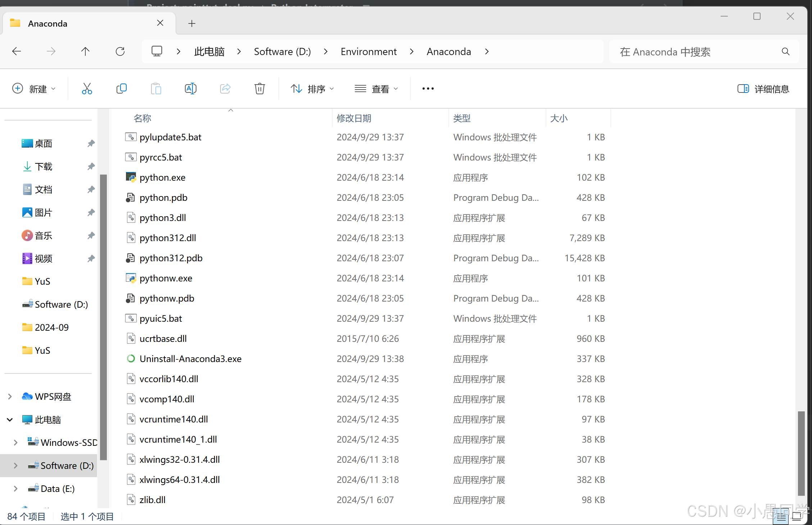The height and width of the screenshot is (525, 812).
Task: Click the file list vertical scrollbar
Action: click(x=801, y=453)
